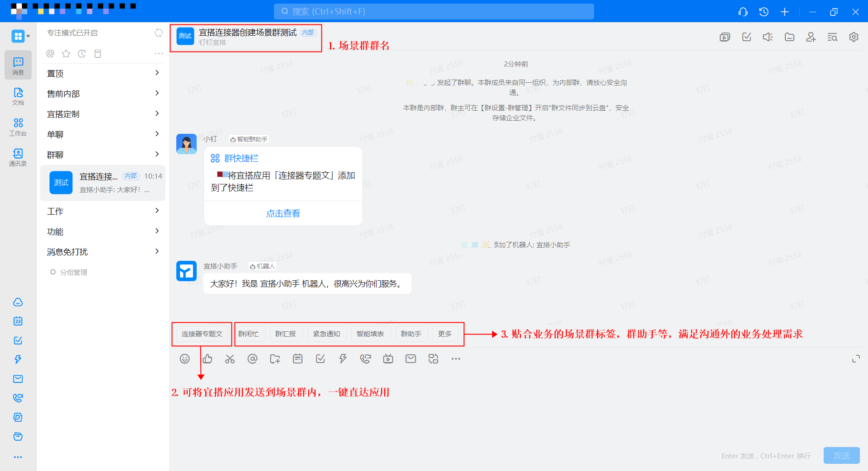This screenshot has height=471, width=868.
Task: Click the scissors screenshot tool icon
Action: (x=230, y=359)
